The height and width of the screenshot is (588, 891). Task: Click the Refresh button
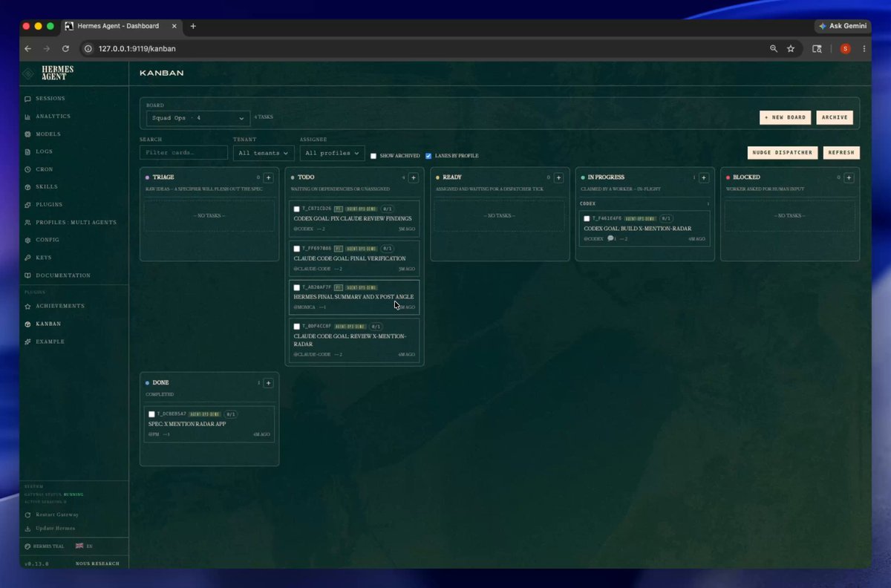coord(841,152)
